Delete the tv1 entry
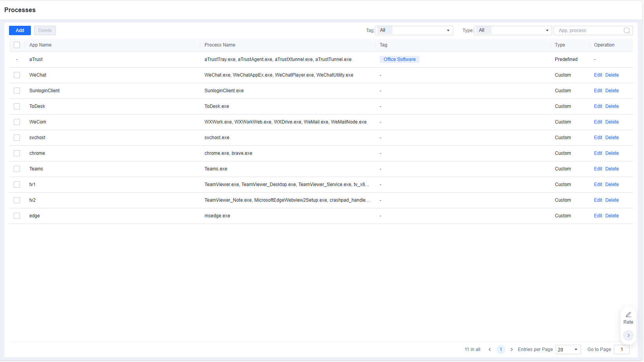Image resolution: width=644 pixels, height=362 pixels. (612, 185)
